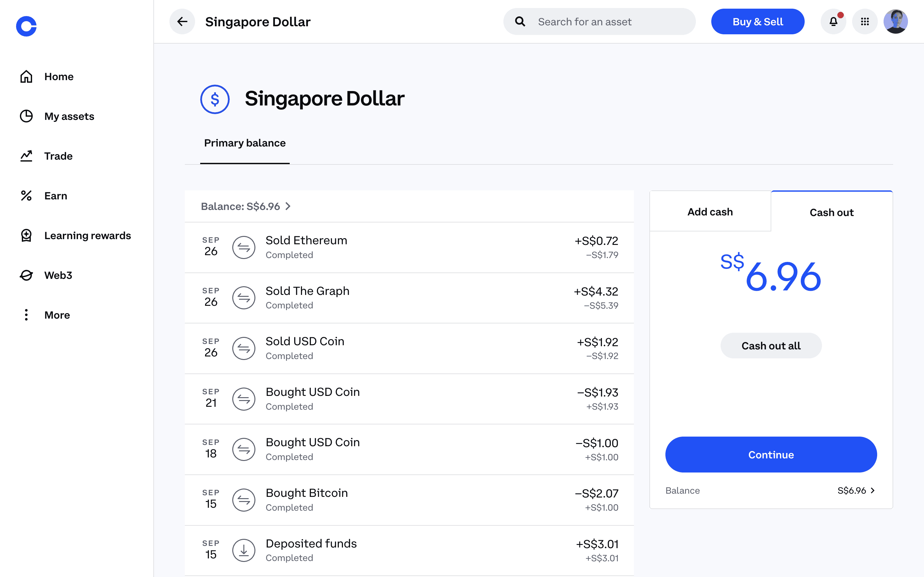This screenshot has height=577, width=924.
Task: Open Web3 from the sidebar
Action: [58, 275]
